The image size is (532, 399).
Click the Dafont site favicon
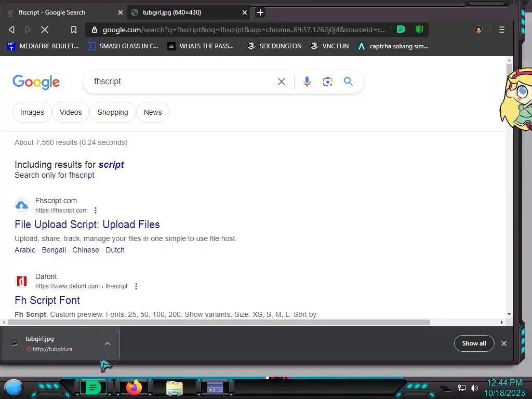[22, 281]
